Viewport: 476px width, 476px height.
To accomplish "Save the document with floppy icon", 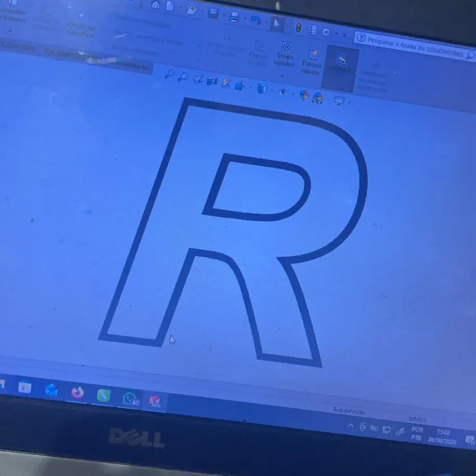I will [x=213, y=13].
